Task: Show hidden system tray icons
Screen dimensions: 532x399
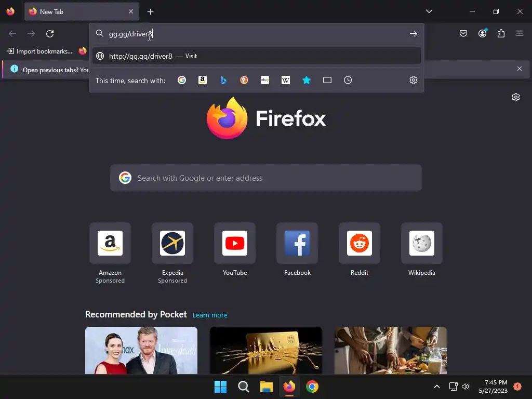Action: point(436,387)
